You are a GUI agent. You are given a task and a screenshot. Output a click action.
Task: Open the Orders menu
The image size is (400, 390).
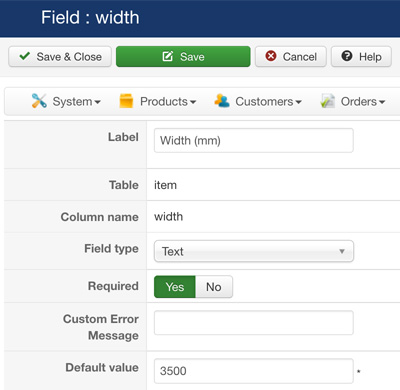pyautogui.click(x=353, y=101)
